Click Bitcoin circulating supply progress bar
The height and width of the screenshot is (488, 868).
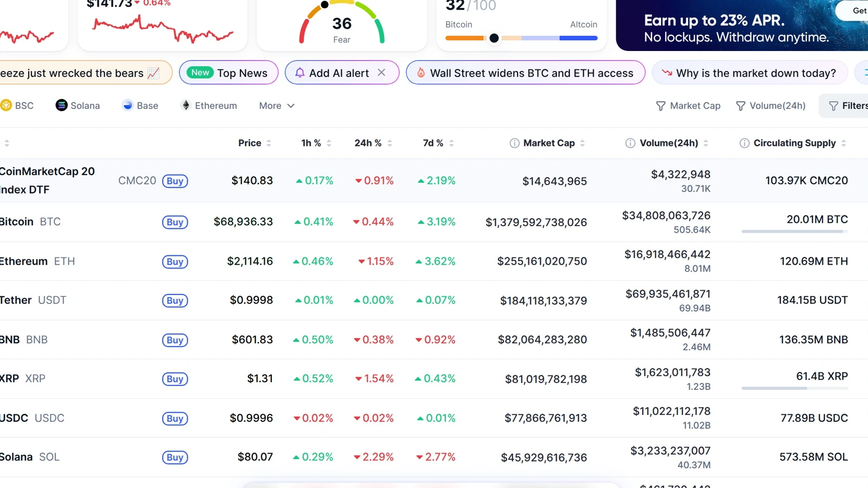[794, 232]
